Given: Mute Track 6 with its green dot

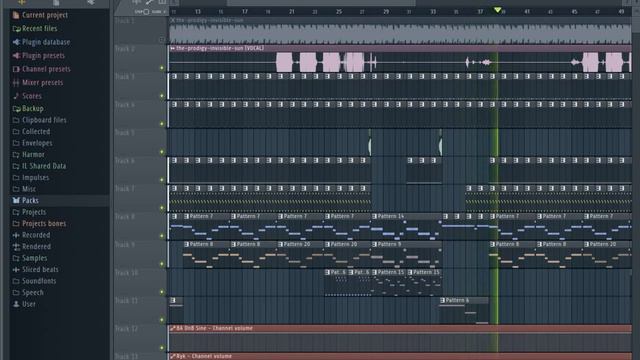Looking at the screenshot, I should [162, 180].
